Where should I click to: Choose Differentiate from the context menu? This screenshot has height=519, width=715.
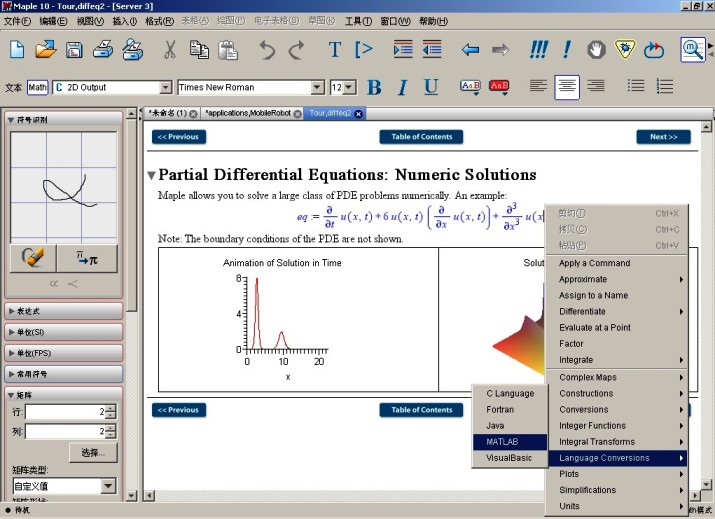617,311
